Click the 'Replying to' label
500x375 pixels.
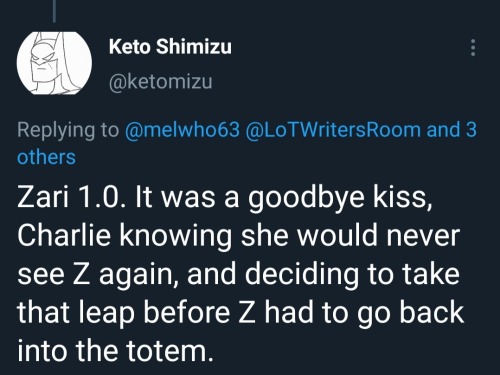[68, 130]
